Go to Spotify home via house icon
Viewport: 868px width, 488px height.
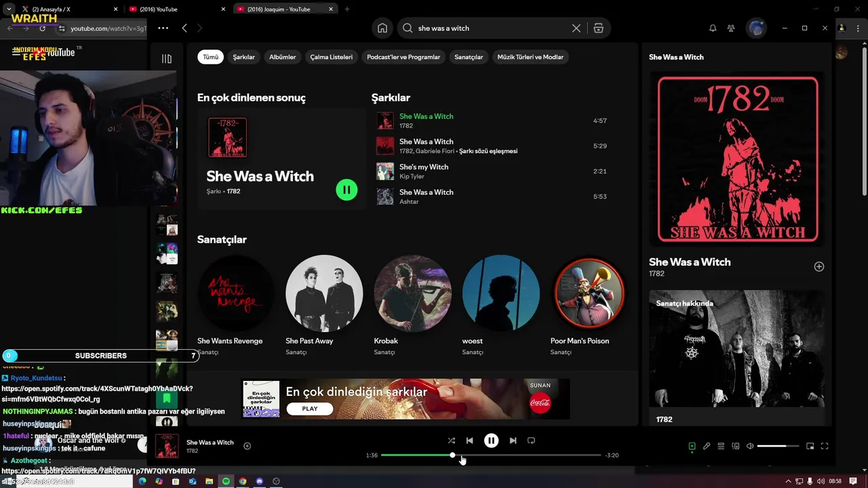coord(382,28)
